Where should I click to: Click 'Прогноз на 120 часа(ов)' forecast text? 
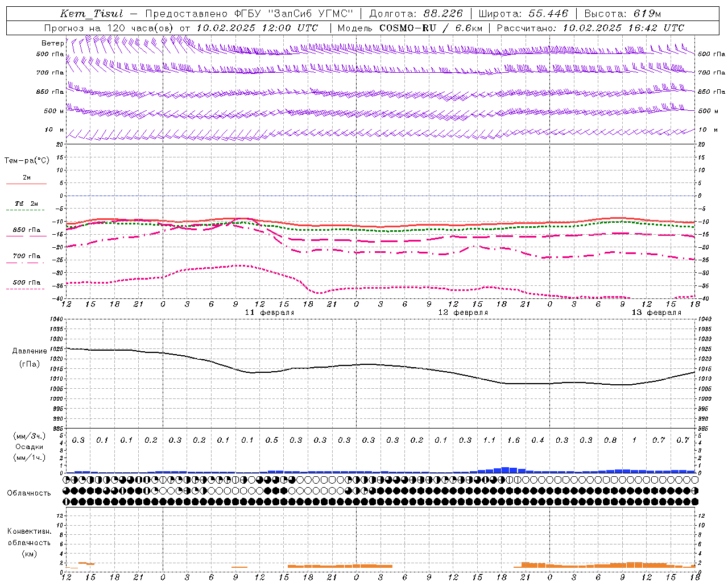coord(110,28)
